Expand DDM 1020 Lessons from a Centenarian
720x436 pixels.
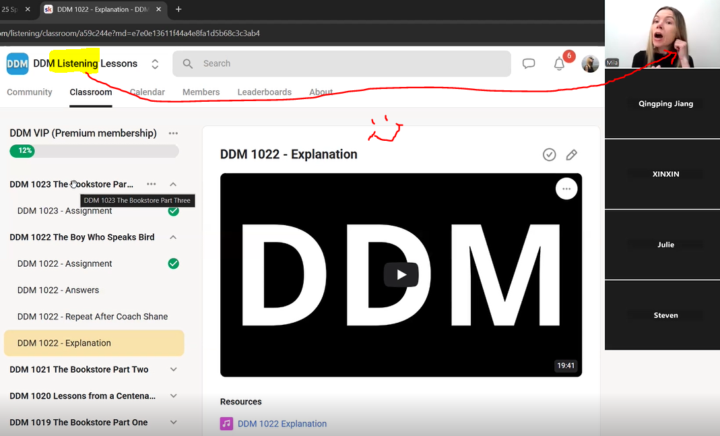(x=173, y=396)
